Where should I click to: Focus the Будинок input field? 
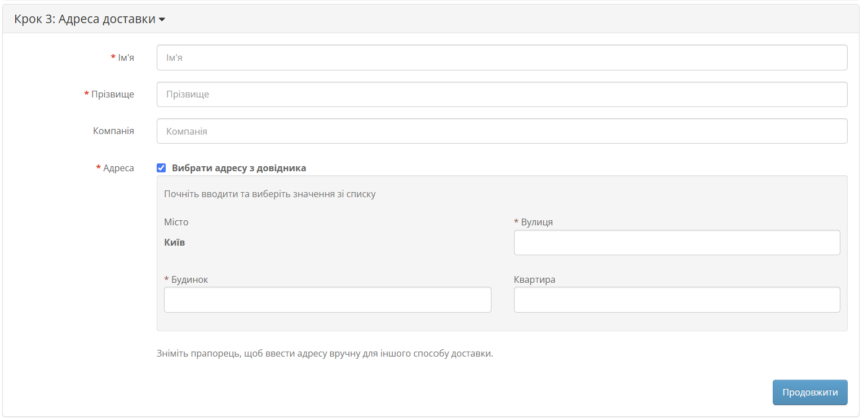327,300
